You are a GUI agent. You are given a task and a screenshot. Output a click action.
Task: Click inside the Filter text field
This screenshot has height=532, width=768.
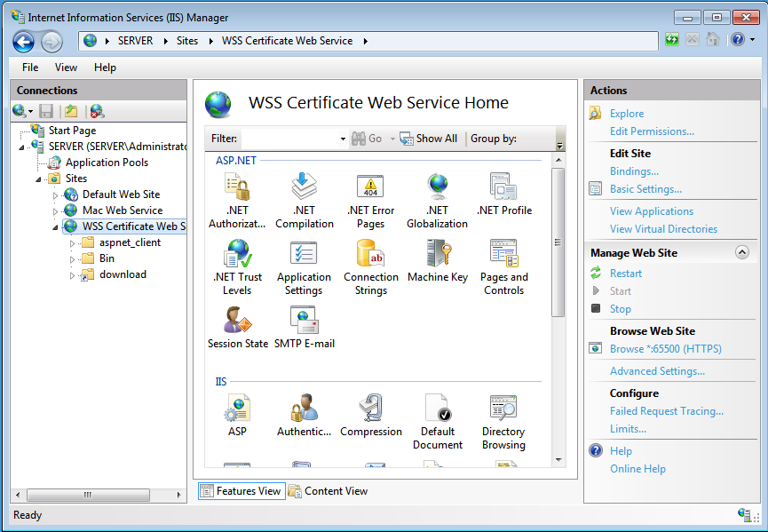click(x=290, y=139)
